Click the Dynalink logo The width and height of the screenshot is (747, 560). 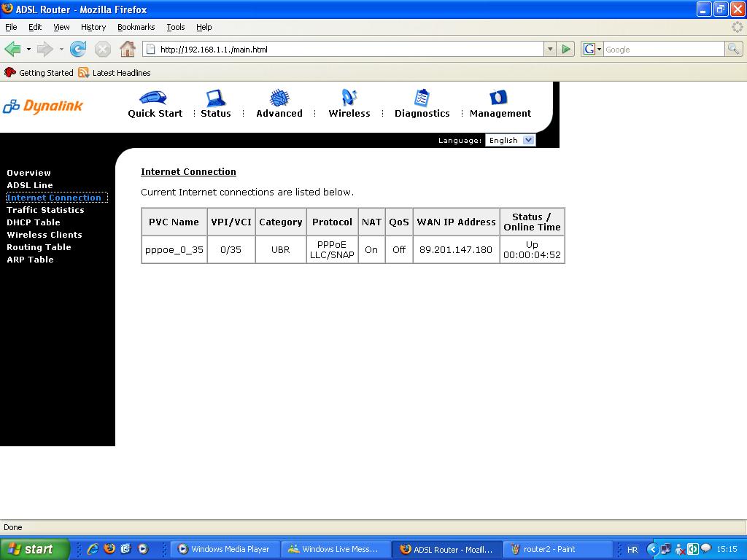(x=43, y=106)
